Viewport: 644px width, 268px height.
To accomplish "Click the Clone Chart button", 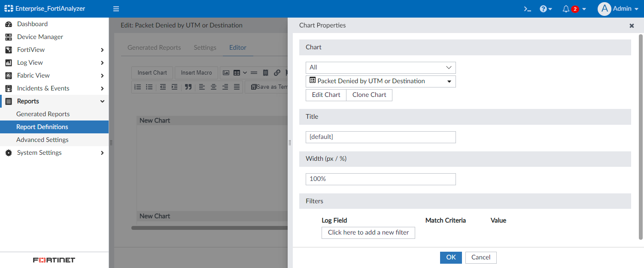I will click(x=369, y=95).
